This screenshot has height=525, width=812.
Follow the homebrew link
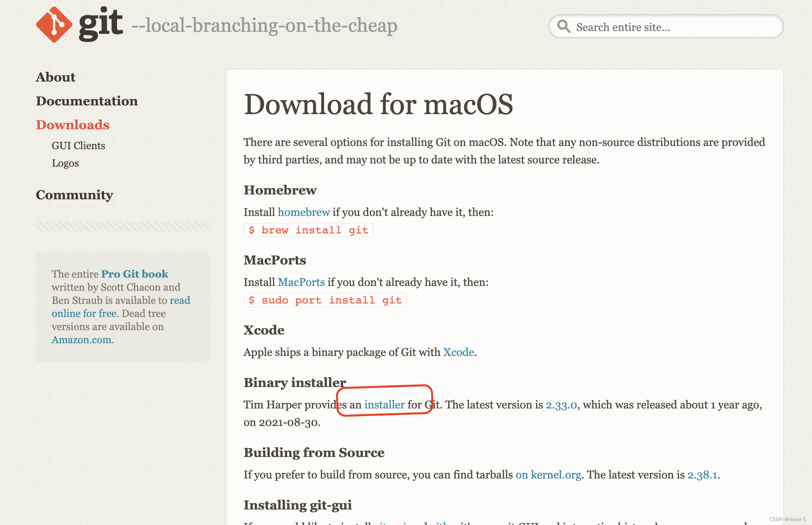pyautogui.click(x=304, y=212)
